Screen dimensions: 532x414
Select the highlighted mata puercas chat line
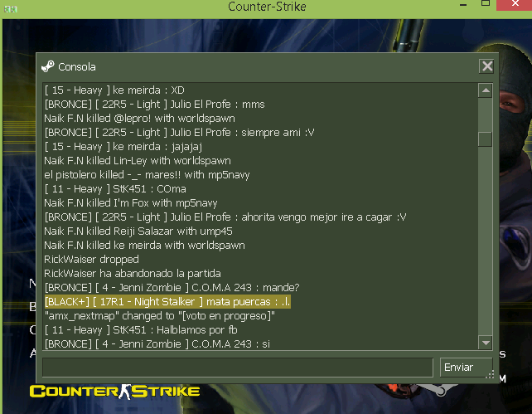coord(167,302)
